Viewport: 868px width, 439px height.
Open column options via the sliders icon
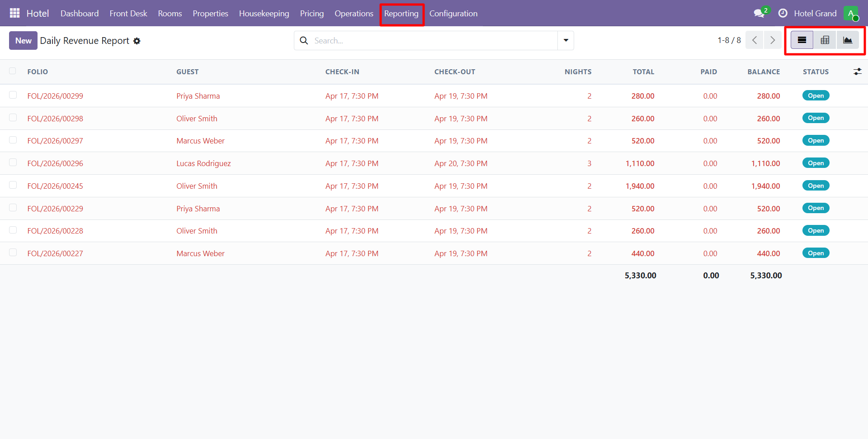pos(858,72)
